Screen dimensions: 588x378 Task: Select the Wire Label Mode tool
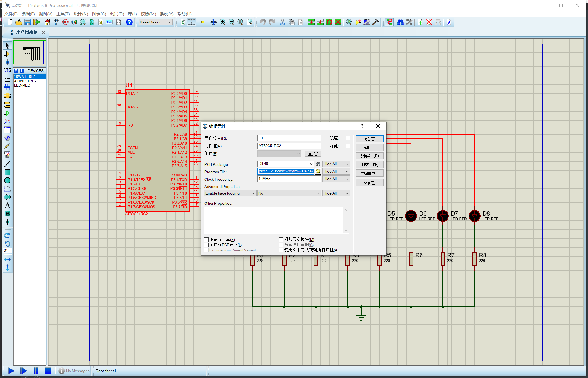point(7,70)
